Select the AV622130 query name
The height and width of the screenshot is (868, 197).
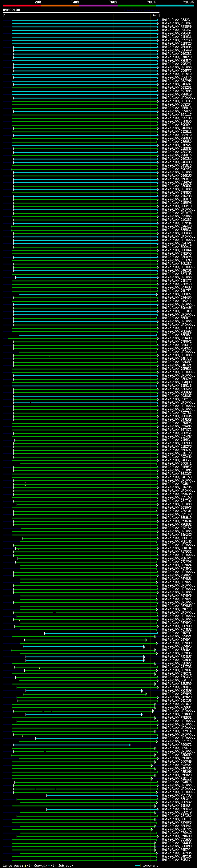[11, 10]
